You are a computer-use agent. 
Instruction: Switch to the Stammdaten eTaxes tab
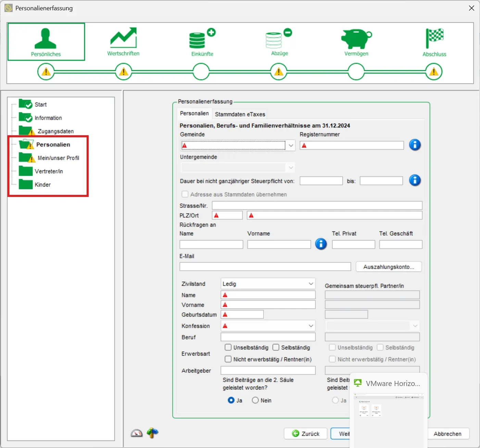pos(240,114)
